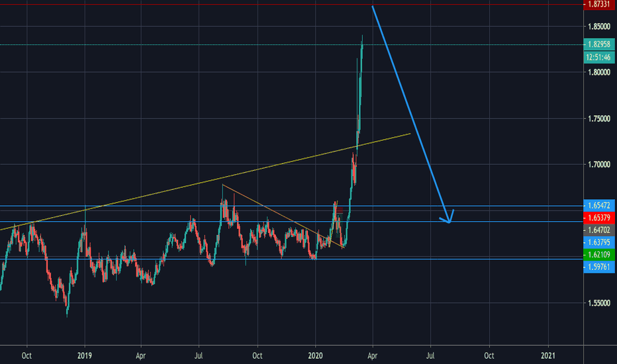617x364 pixels.
Task: Click the blue 1.63795 price label
Action: tap(599, 242)
